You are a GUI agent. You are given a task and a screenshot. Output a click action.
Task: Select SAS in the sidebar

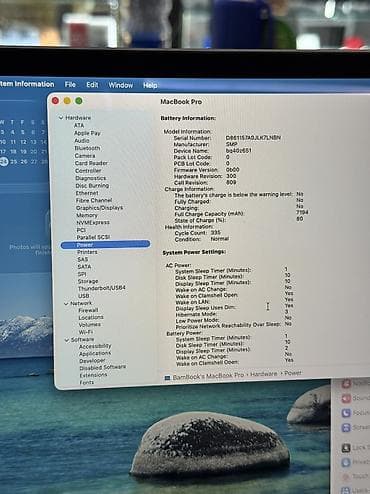tap(83, 259)
